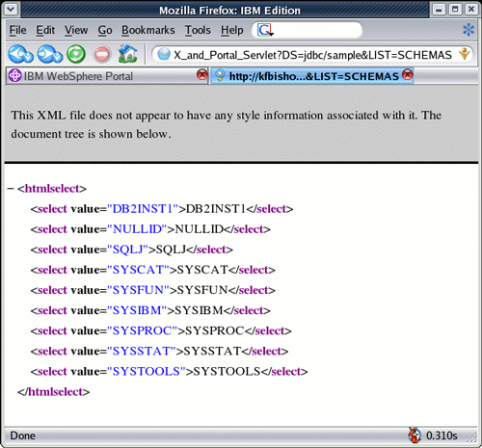Reload the page with the green refresh icon

76,54
